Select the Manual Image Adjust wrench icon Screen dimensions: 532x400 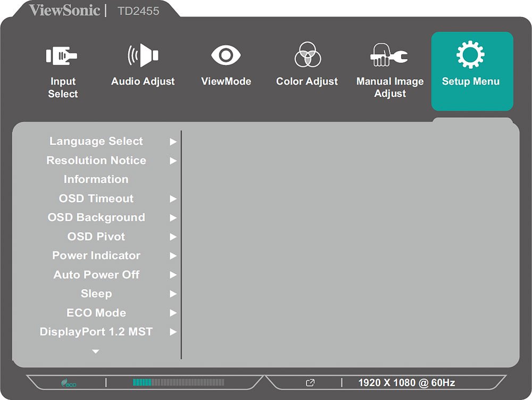pos(389,56)
